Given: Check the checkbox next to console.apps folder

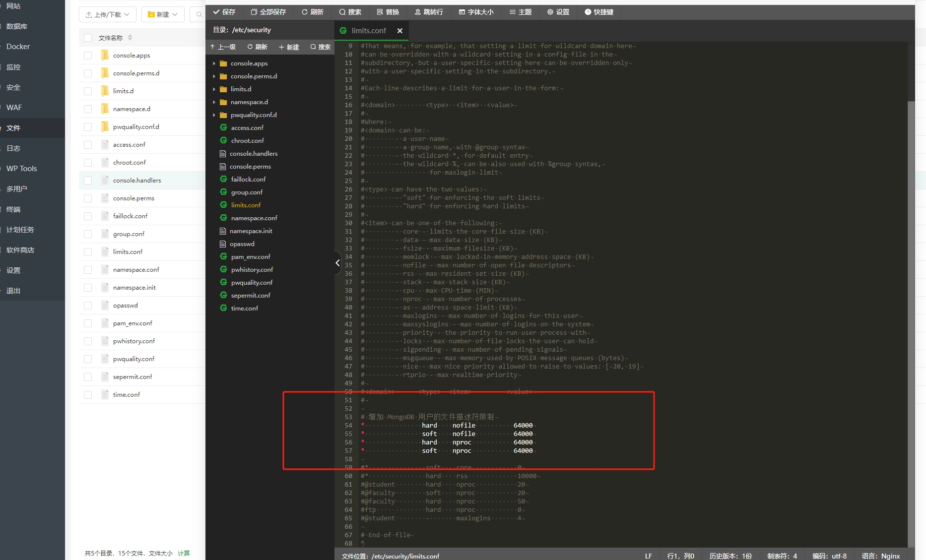Looking at the screenshot, I should (88, 55).
